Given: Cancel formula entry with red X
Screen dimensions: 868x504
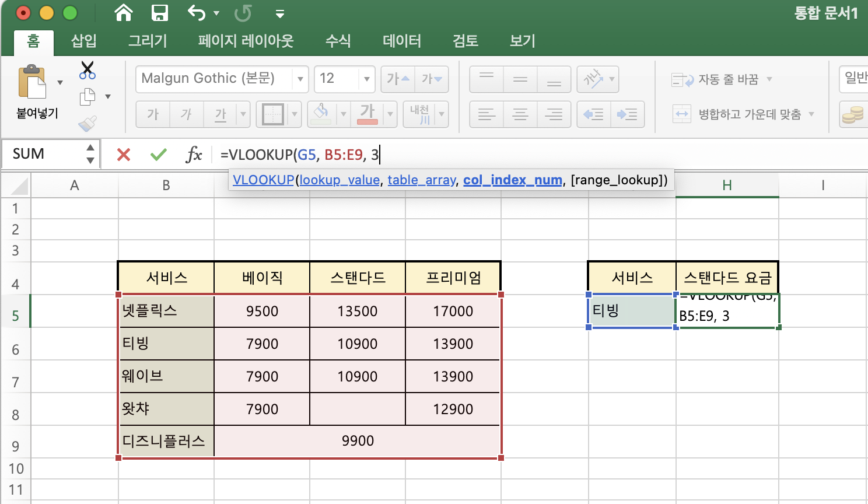Looking at the screenshot, I should point(124,154).
